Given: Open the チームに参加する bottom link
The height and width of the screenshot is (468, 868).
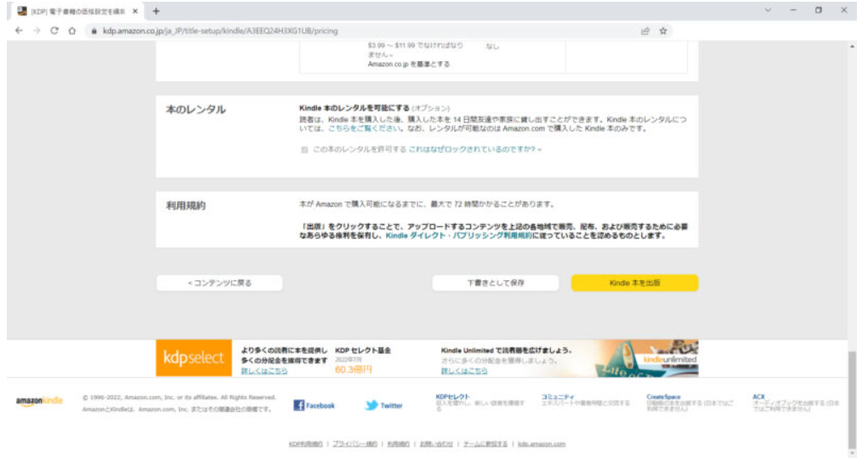Looking at the screenshot, I should [x=485, y=443].
